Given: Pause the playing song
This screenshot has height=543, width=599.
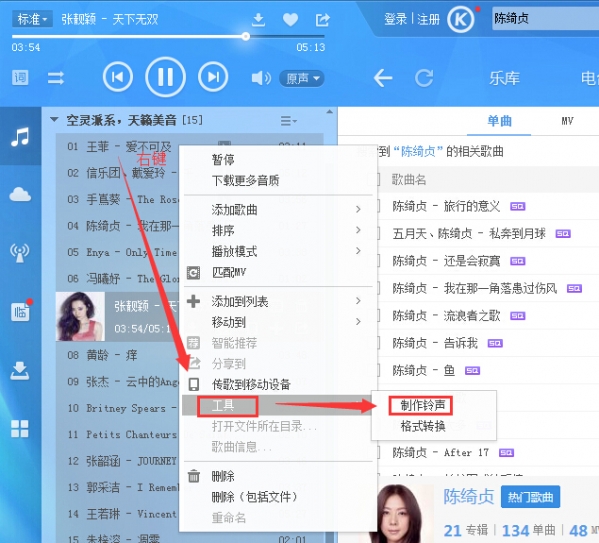Looking at the screenshot, I should (165, 77).
